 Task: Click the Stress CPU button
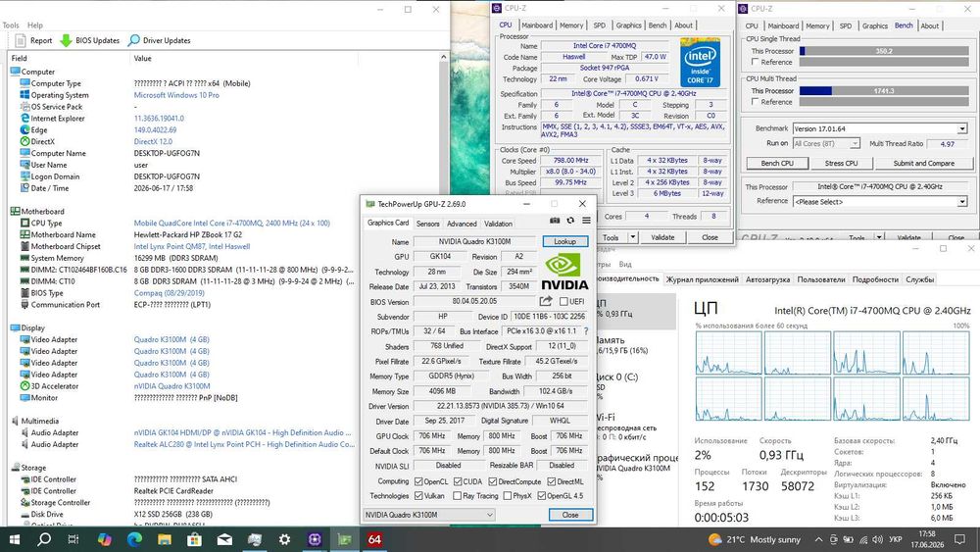pos(841,163)
